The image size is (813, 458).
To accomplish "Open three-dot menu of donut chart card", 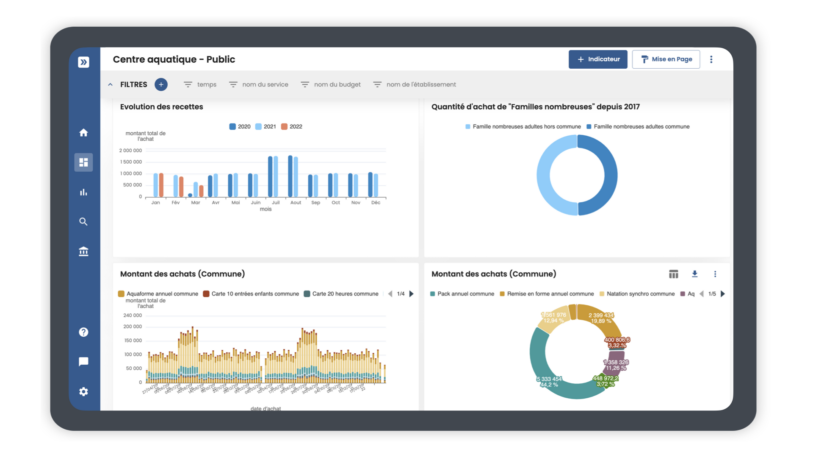I will [715, 274].
